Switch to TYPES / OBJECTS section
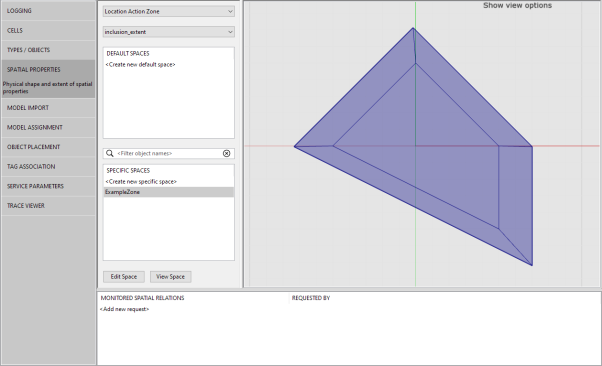Screen dimensions: 602x366 click(x=48, y=50)
